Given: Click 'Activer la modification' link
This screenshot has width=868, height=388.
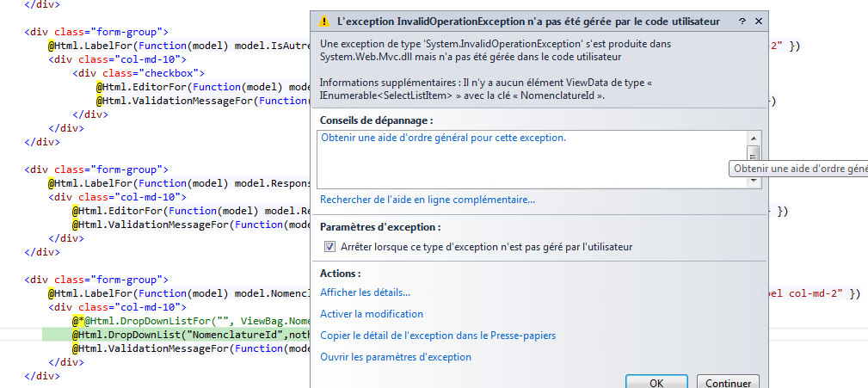Looking at the screenshot, I should (372, 314).
